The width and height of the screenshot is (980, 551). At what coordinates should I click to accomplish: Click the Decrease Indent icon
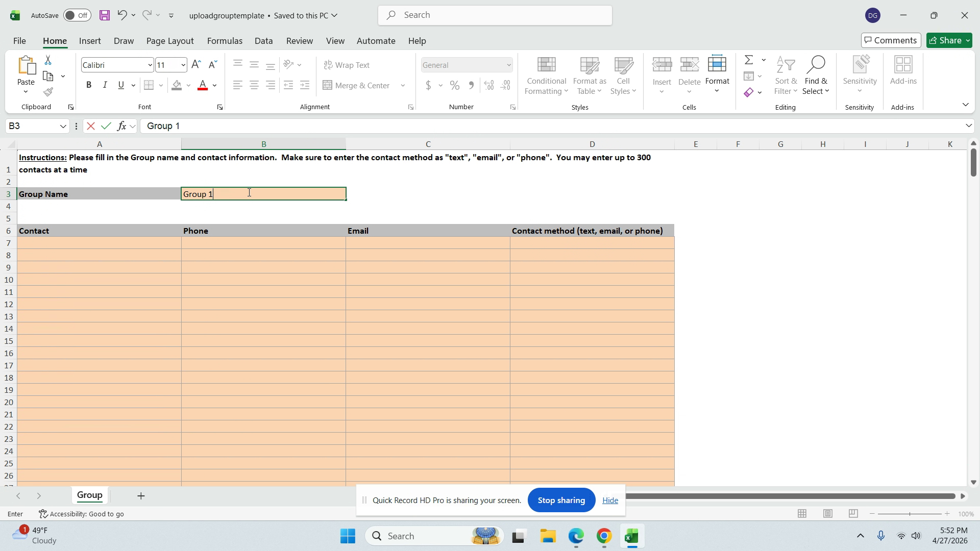point(288,85)
